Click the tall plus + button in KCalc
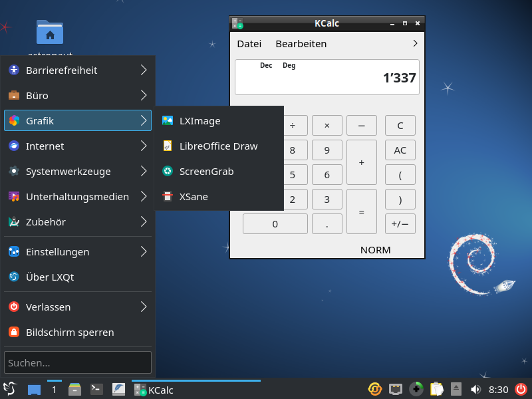 click(362, 162)
